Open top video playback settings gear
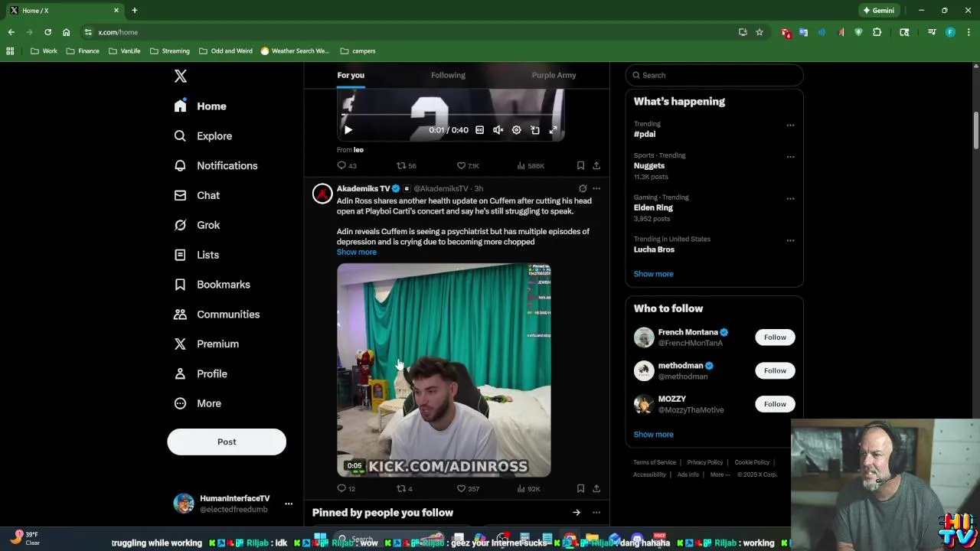Screen dimensions: 980x551 point(517,130)
